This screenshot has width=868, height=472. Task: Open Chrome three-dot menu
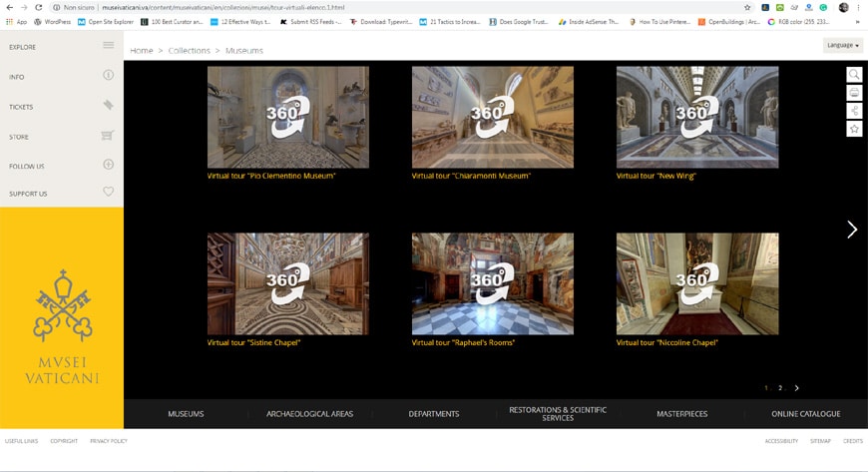(x=859, y=7)
